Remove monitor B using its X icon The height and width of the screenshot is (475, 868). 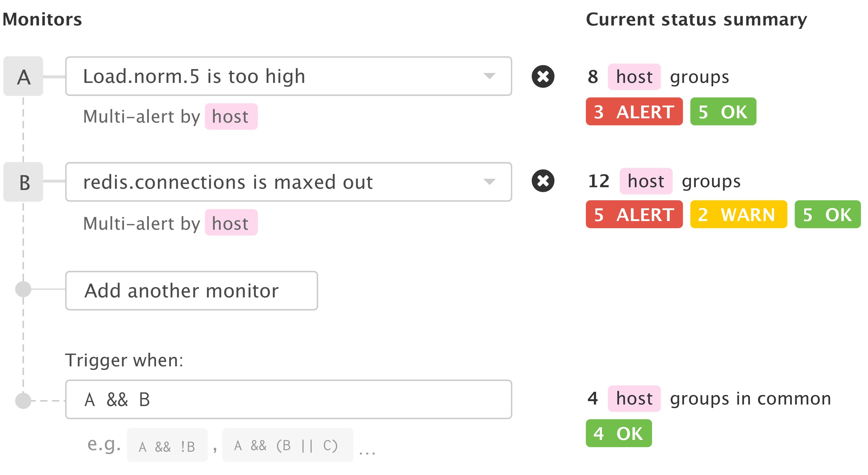544,182
